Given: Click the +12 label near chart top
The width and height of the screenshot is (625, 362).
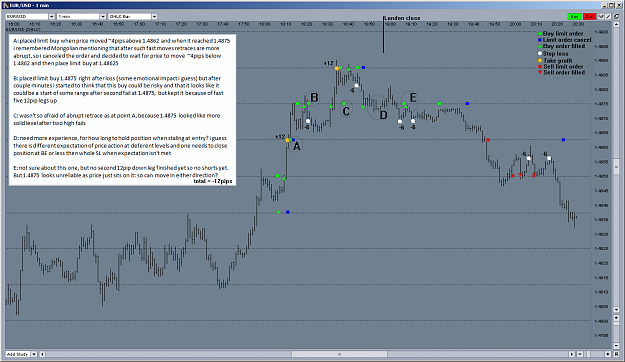Looking at the screenshot, I should coord(328,63).
